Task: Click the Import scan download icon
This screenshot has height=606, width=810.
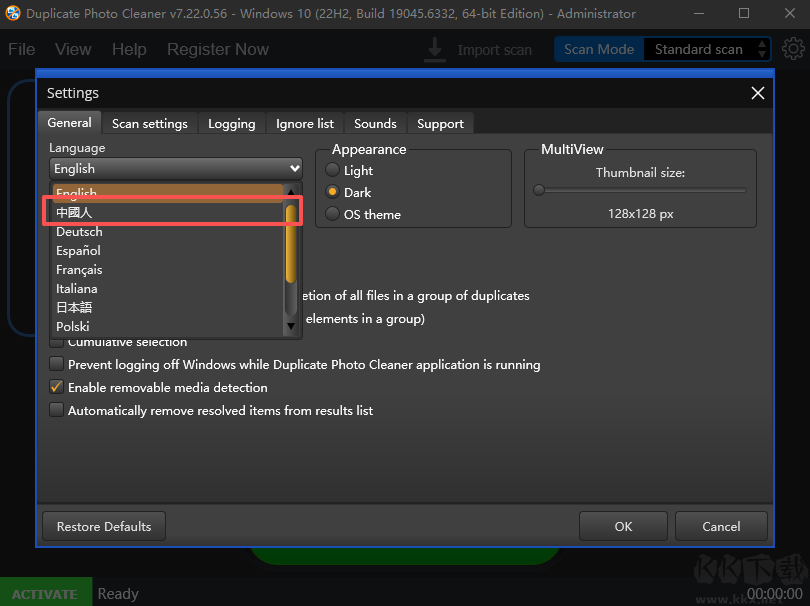Action: (435, 49)
